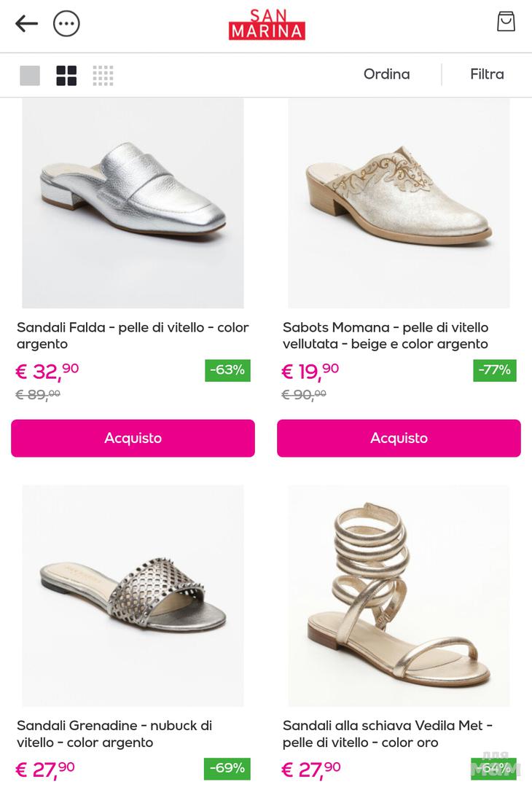Open the Sandali Grenadine product title
Viewport: 532px width, 787px height.
[114, 734]
